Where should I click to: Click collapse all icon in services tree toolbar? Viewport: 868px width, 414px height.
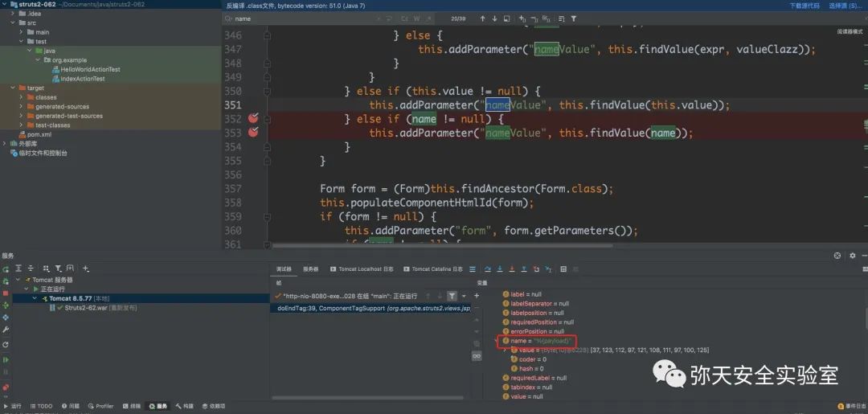click(31, 268)
